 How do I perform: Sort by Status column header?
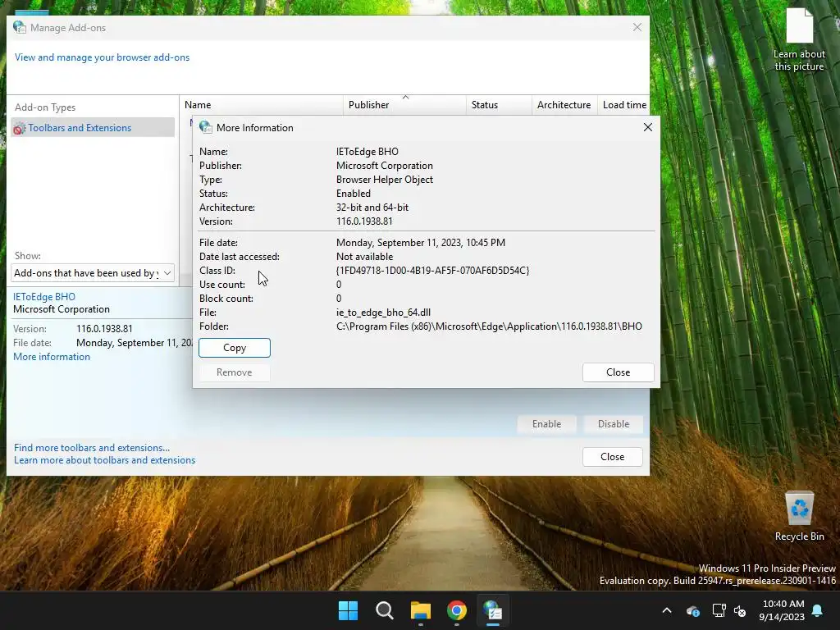[499, 105]
